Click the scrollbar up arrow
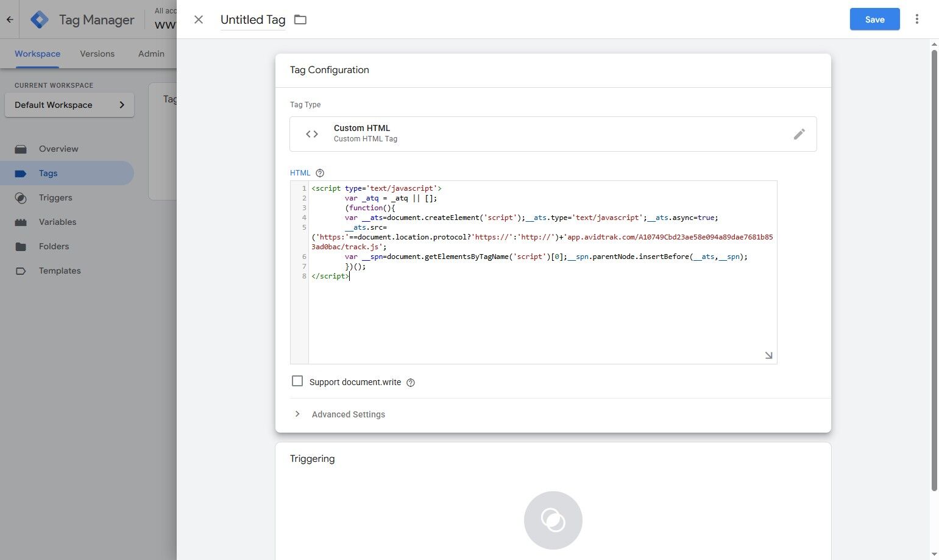The height and width of the screenshot is (560, 939). [934, 44]
